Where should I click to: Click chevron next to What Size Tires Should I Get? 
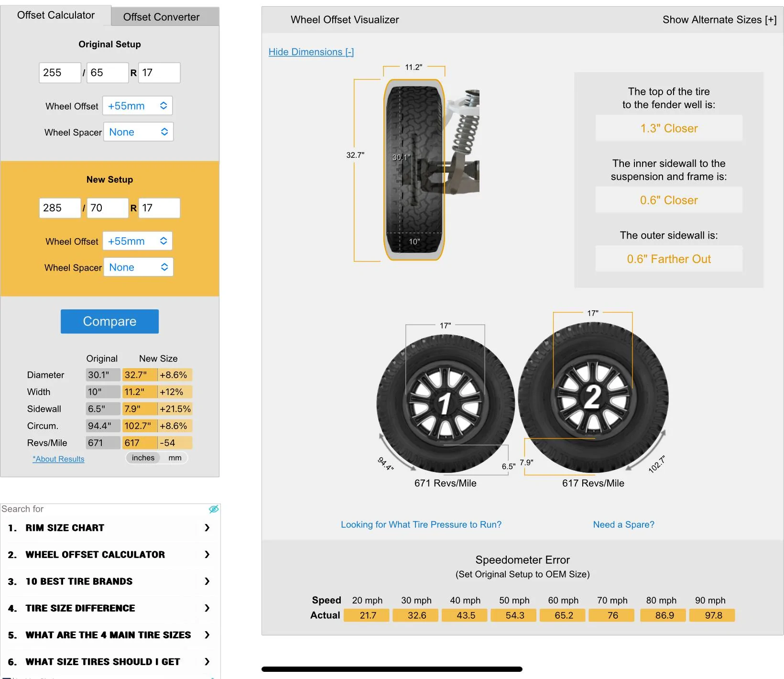[207, 662]
